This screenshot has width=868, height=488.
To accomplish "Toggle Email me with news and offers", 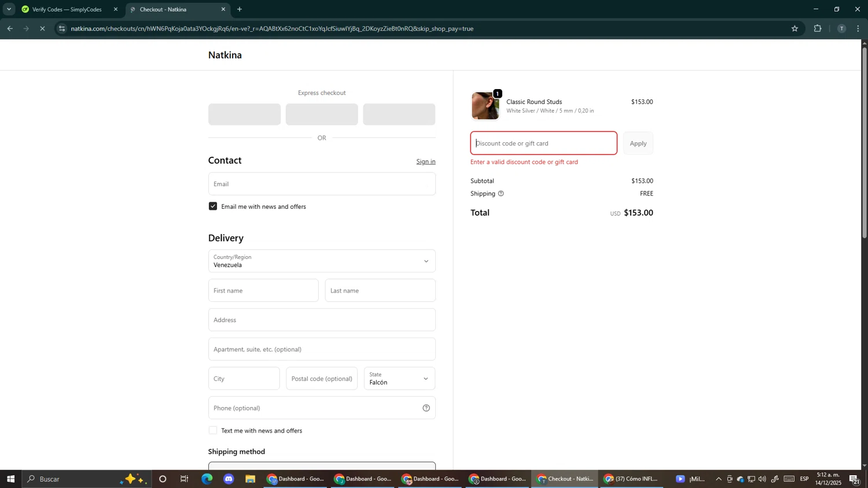I will [x=213, y=206].
